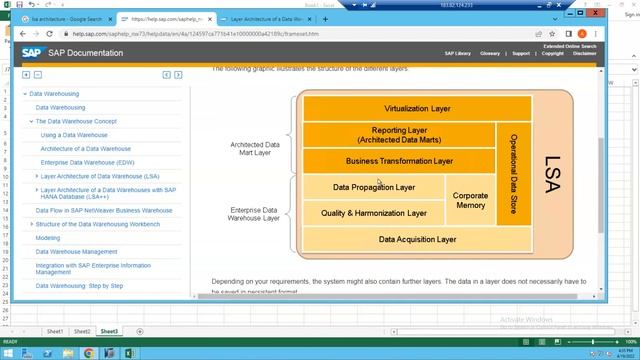640x360 pixels.
Task: Go to the next topic arrow
Action: tap(178, 75)
